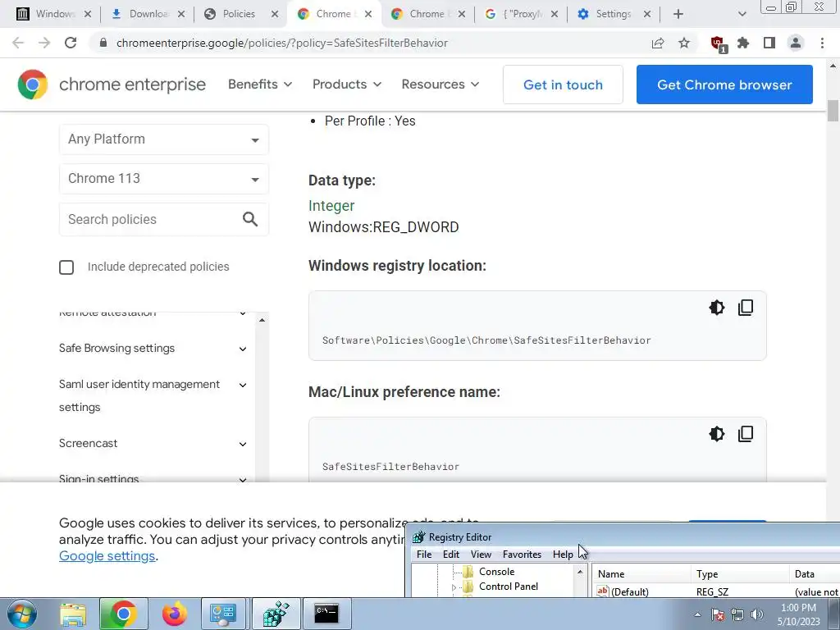The width and height of the screenshot is (840, 630).
Task: Open Help menu in Registry Editor
Action: coord(563,555)
